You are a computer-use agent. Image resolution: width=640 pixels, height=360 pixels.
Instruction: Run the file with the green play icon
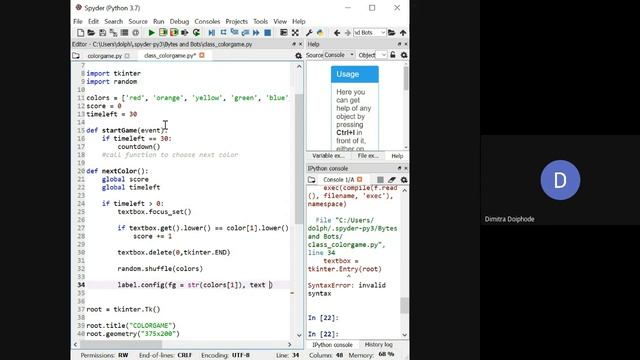(x=151, y=33)
